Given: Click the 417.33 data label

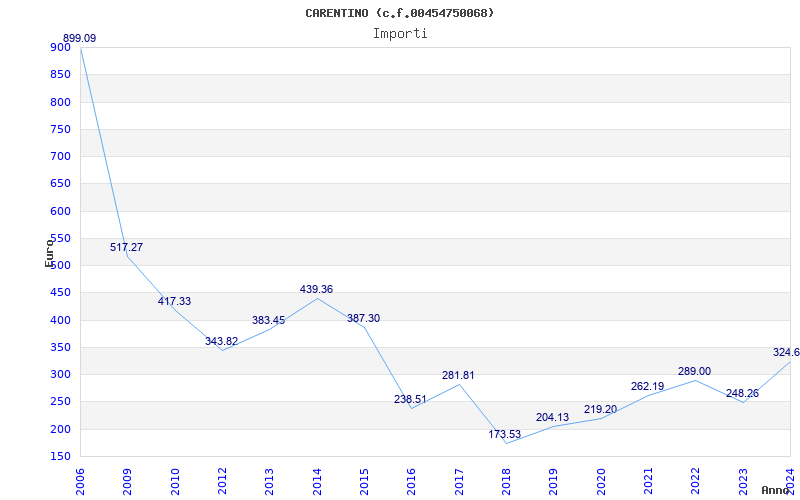Looking at the screenshot, I should click(174, 302).
